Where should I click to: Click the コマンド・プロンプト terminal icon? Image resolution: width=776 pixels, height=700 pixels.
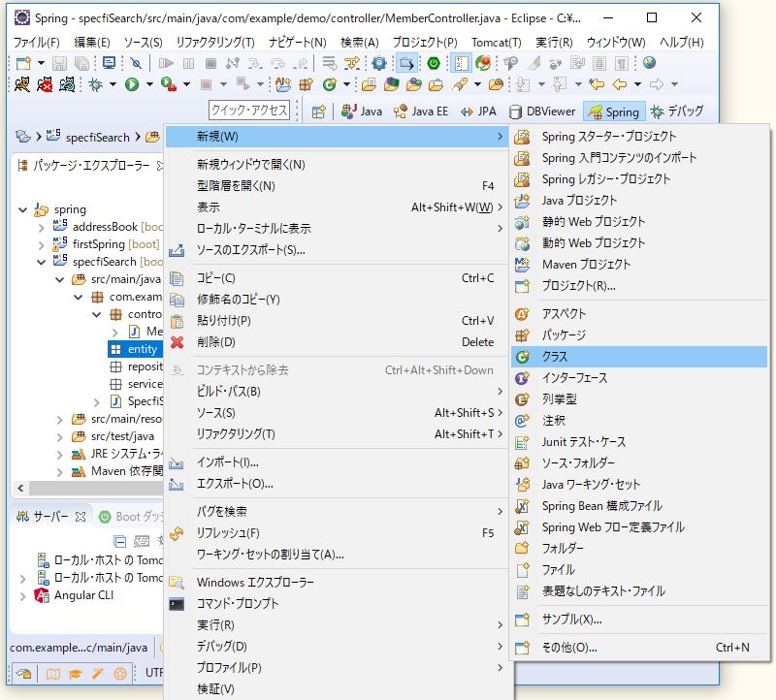[177, 604]
